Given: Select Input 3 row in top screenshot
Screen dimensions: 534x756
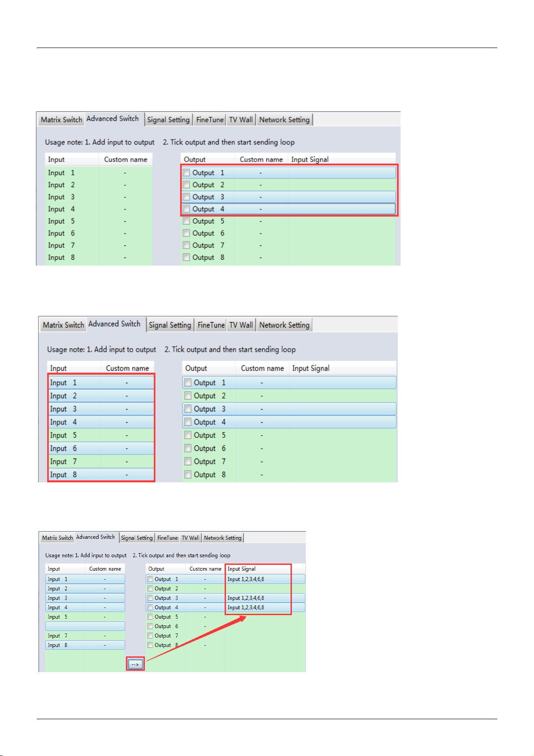Looking at the screenshot, I should tap(99, 197).
